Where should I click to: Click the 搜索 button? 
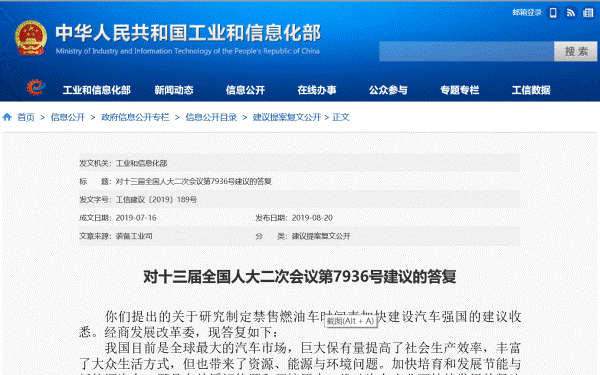pos(576,51)
